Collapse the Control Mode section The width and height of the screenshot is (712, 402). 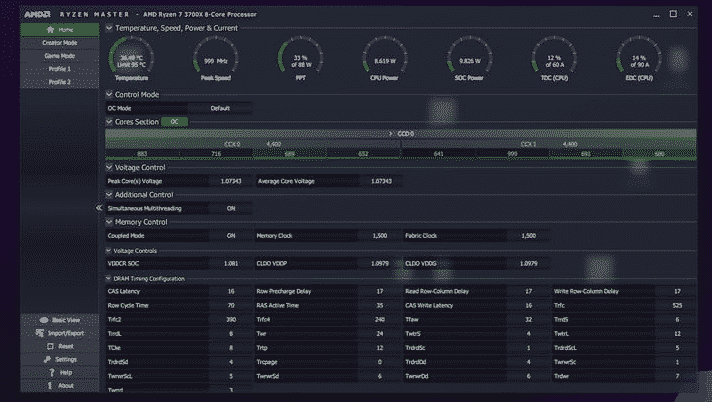coord(109,94)
